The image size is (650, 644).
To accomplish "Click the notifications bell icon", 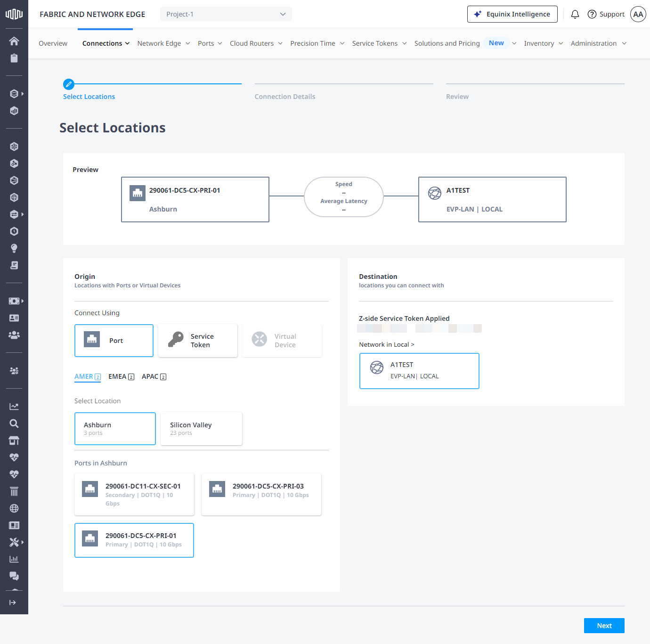I will click(575, 14).
